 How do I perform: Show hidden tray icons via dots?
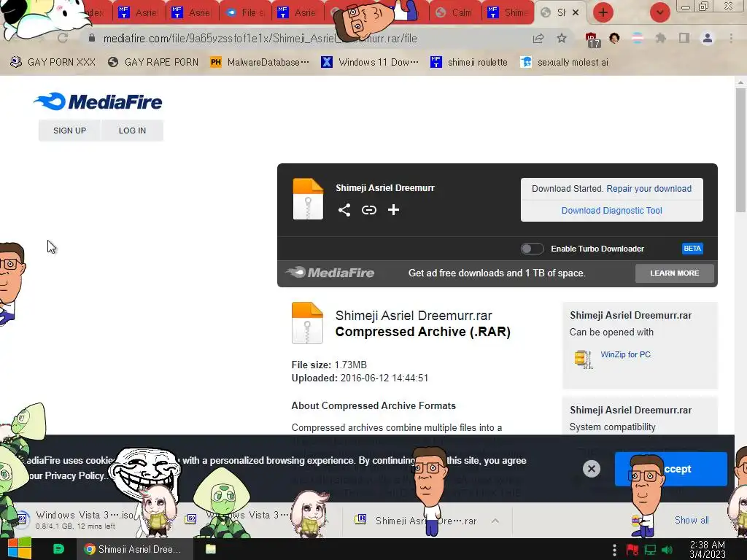[x=614, y=550]
